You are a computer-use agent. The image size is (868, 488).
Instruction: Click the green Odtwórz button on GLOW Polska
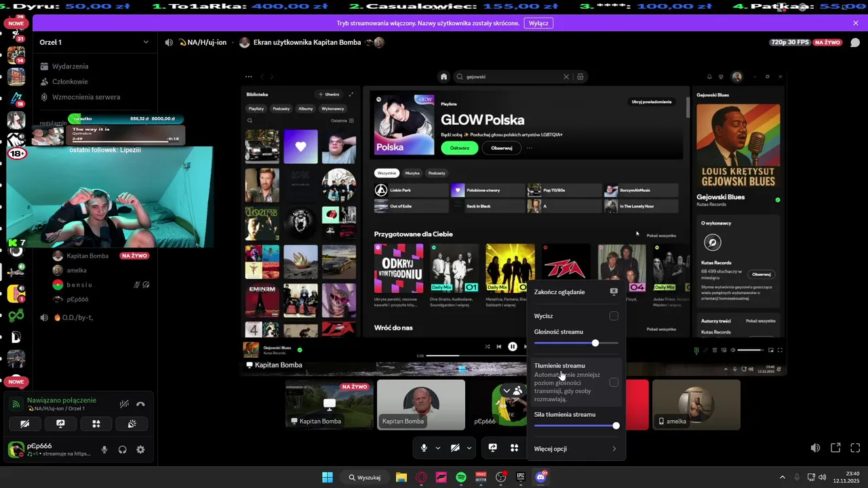pyautogui.click(x=460, y=148)
